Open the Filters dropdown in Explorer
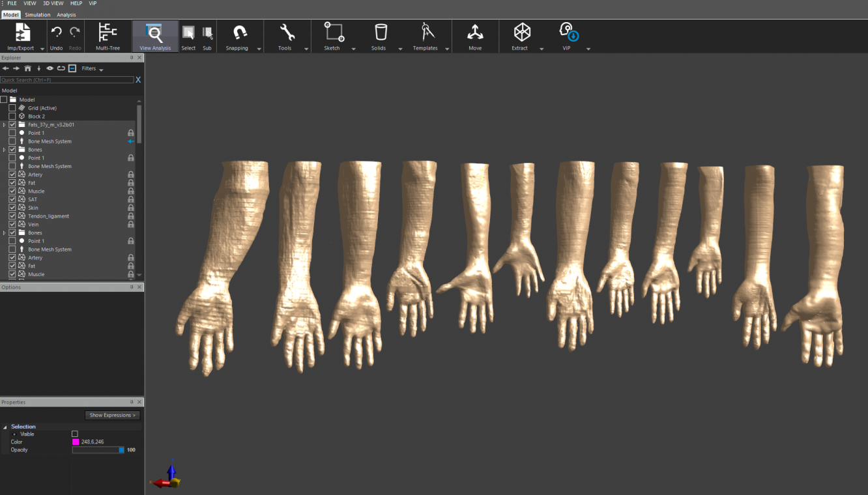 tap(91, 68)
